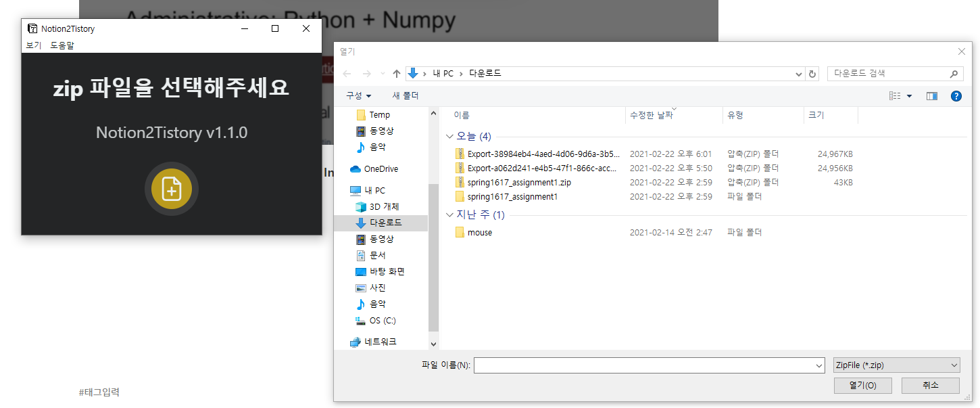Image resolution: width=980 pixels, height=408 pixels.
Task: Select 네트워크 in the navigation pane
Action: (x=382, y=342)
